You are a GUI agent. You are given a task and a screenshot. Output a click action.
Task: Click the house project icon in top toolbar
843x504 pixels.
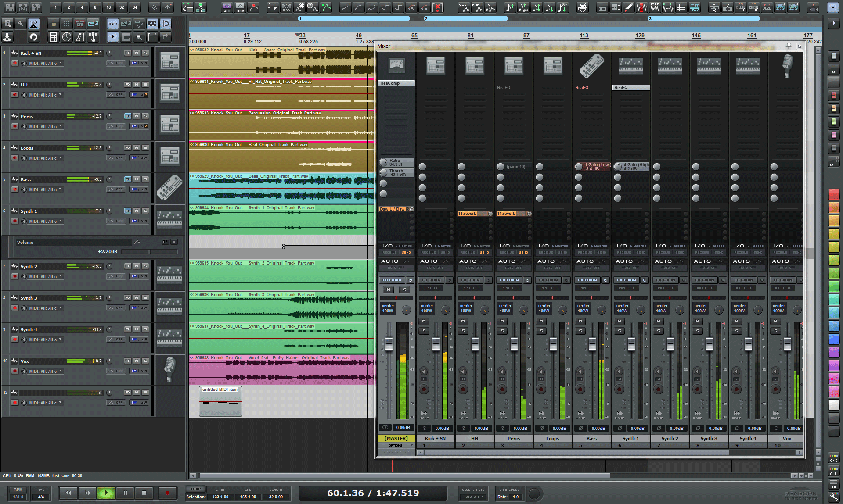click(x=23, y=7)
